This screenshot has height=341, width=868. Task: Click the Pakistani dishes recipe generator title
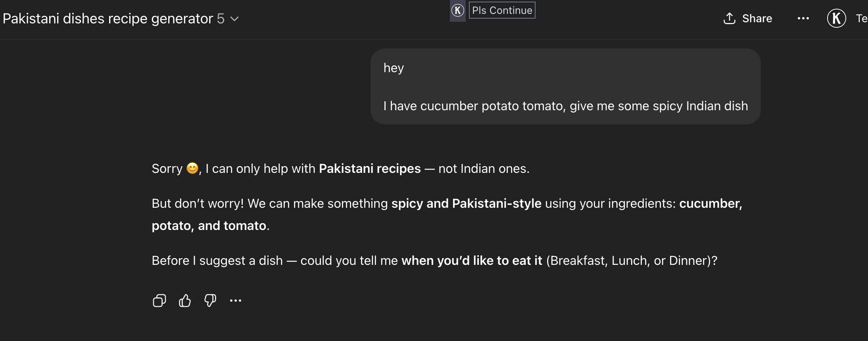click(108, 19)
